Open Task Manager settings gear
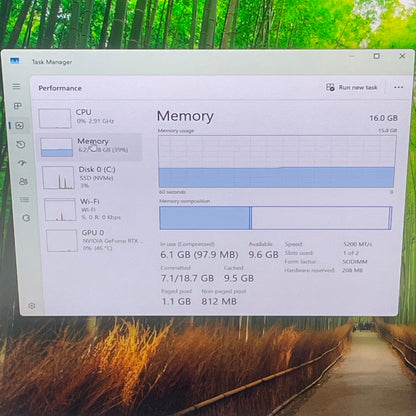This screenshot has height=416, width=416. pos(32,306)
